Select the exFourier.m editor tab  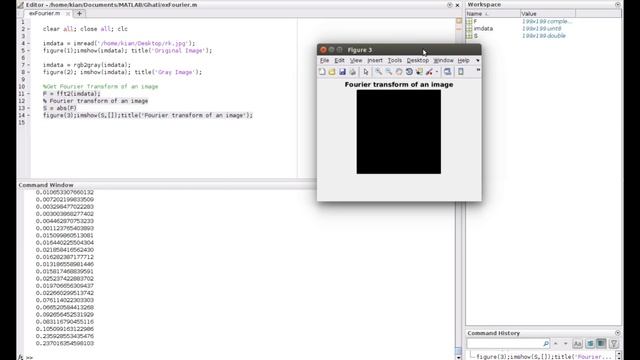[x=44, y=13]
